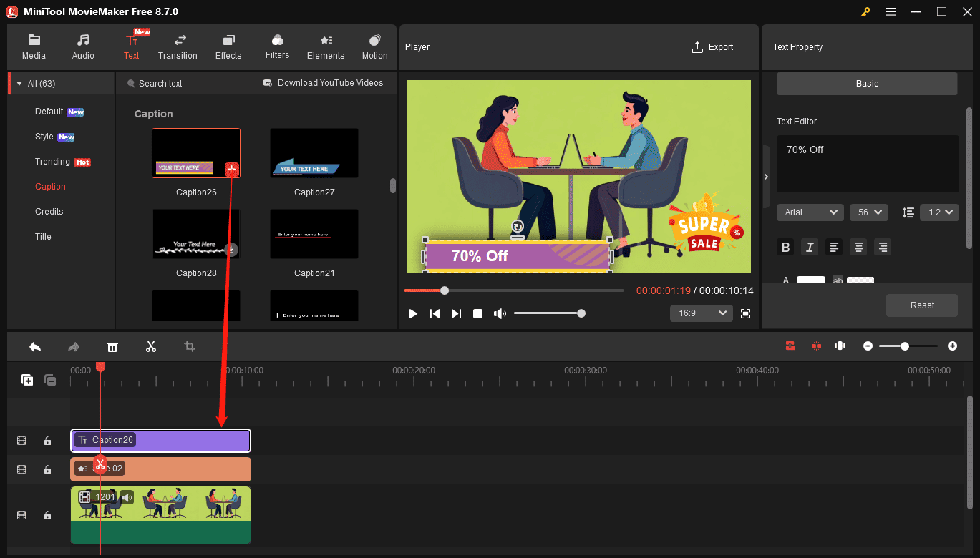Add Caption26 to timeline via plus icon
Image resolution: width=980 pixels, height=558 pixels.
pyautogui.click(x=232, y=170)
